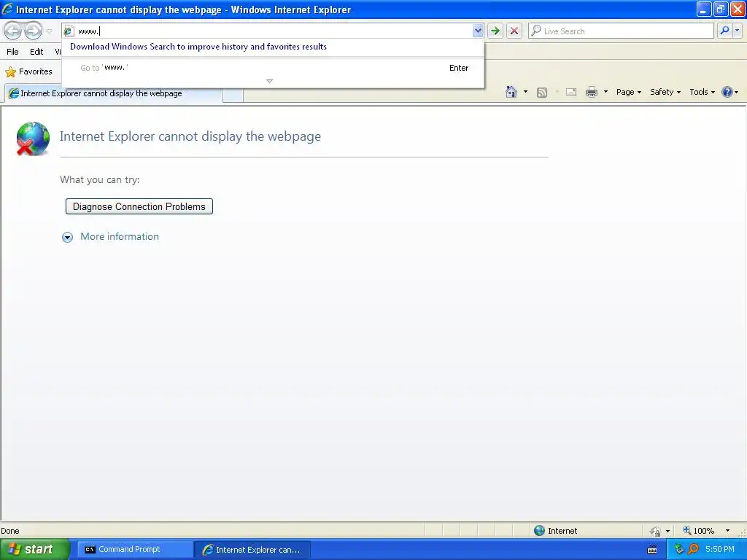Open the Page menu

coord(628,92)
